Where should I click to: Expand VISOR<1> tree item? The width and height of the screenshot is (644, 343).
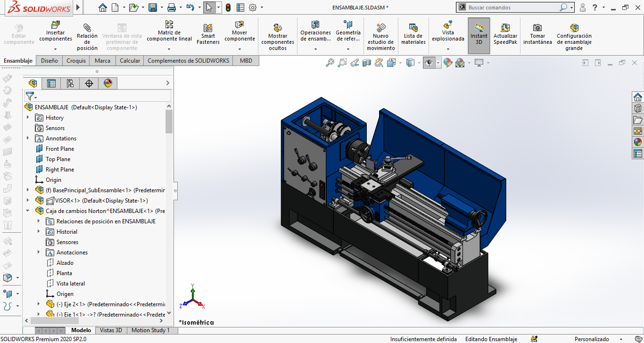pyautogui.click(x=28, y=200)
